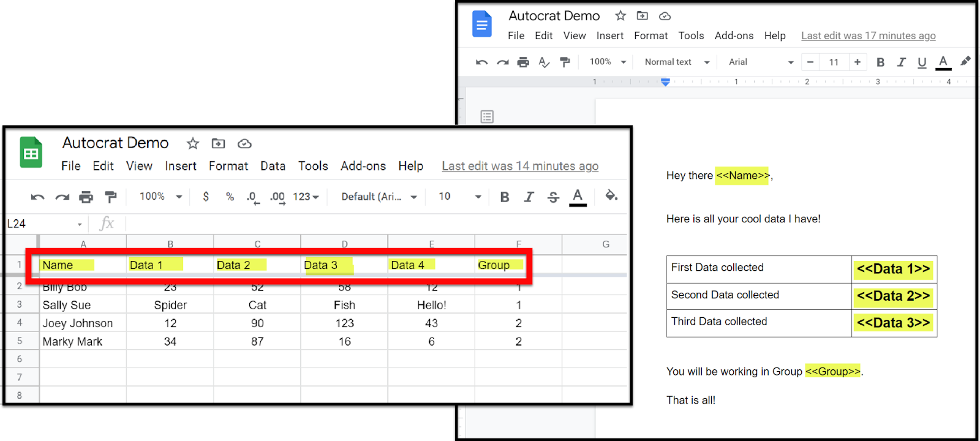Check cloud save status icon in Docs
The height and width of the screenshot is (441, 980).
click(x=665, y=16)
